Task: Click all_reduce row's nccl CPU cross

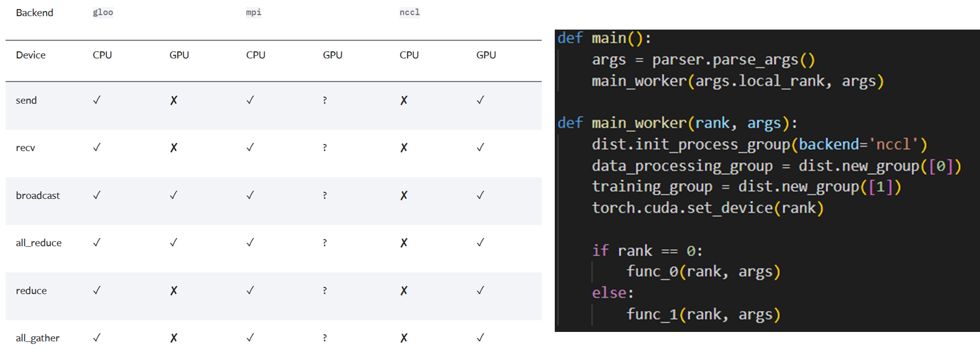Action: [x=404, y=243]
